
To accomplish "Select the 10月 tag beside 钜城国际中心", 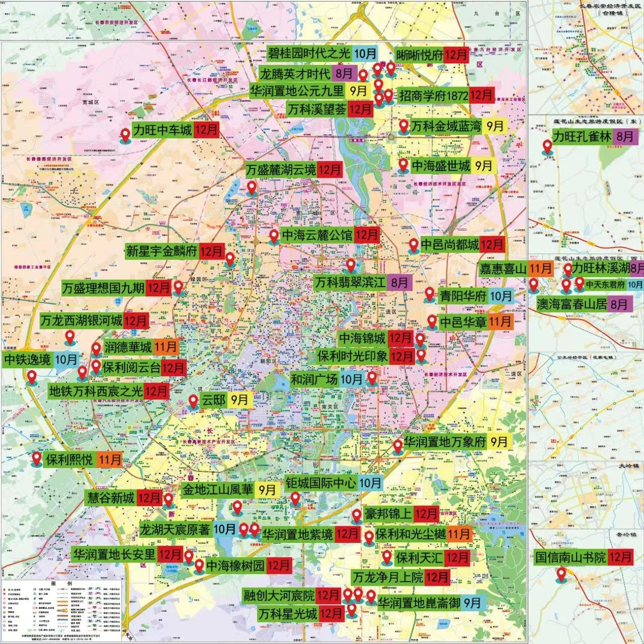I will click(370, 483).
